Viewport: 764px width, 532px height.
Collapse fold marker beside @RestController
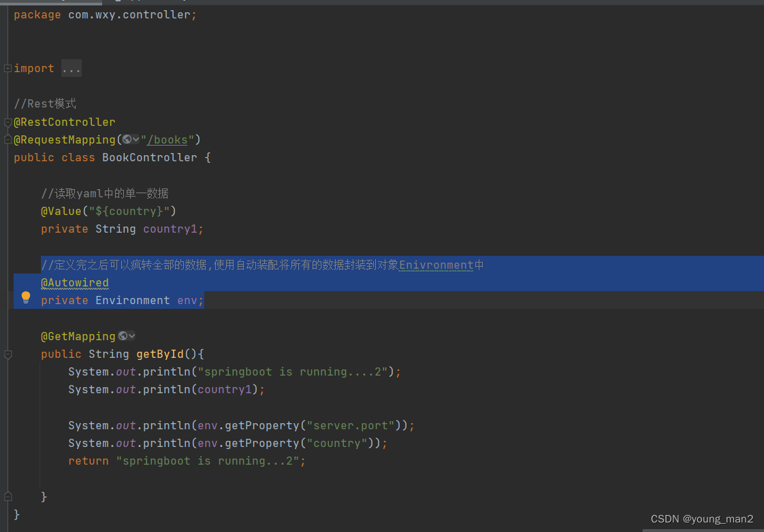[7, 122]
